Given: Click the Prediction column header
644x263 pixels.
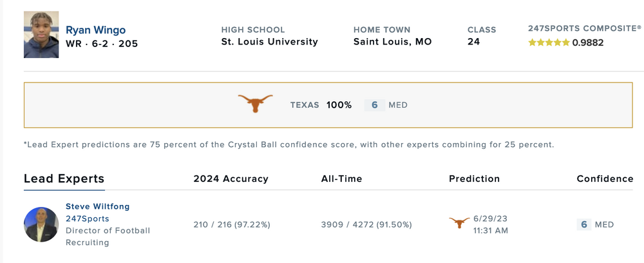Looking at the screenshot, I should (x=474, y=179).
